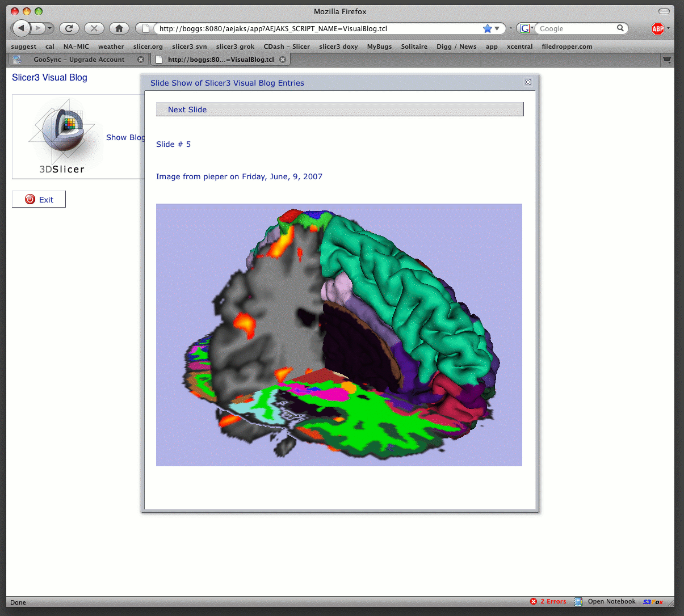Viewport: 684px width, 616px height.
Task: Open the slicer3 svn bookmark
Action: [x=189, y=47]
